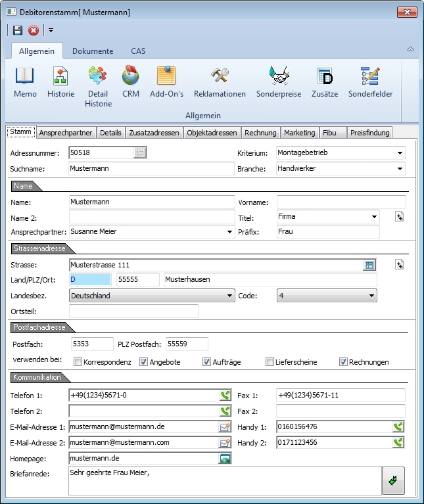Send mail to E-Mail-Adresse 2 icon

pos(225,443)
